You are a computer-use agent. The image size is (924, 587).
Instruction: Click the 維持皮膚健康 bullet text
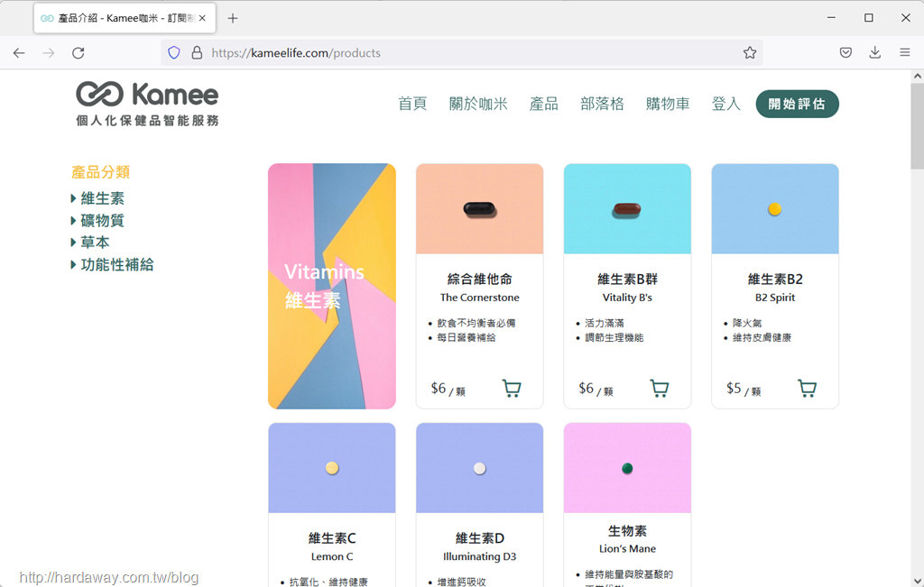[762, 338]
